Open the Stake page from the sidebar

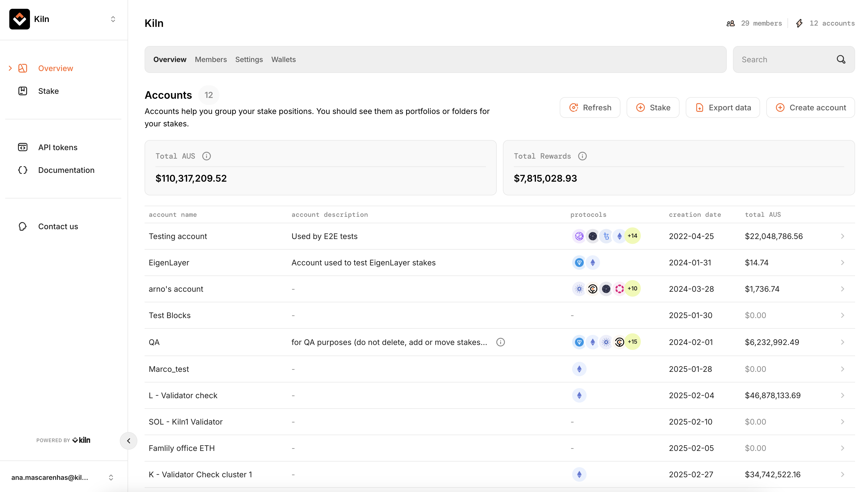coord(48,91)
